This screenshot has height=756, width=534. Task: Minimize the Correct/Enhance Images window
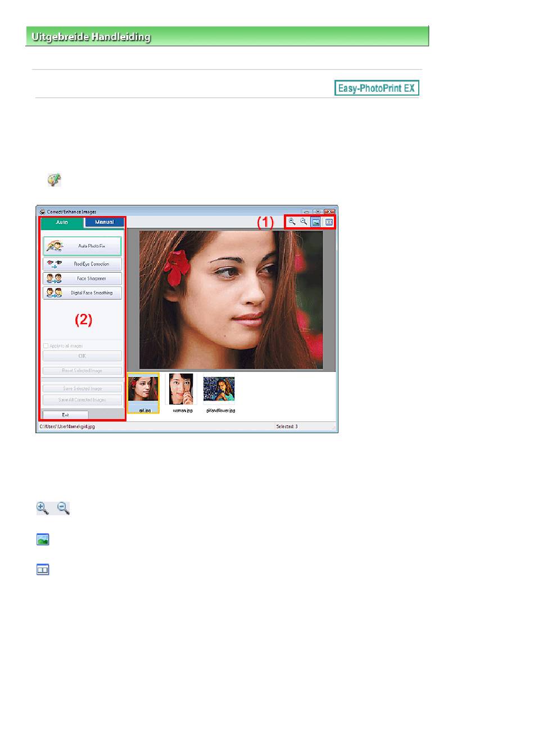307,211
